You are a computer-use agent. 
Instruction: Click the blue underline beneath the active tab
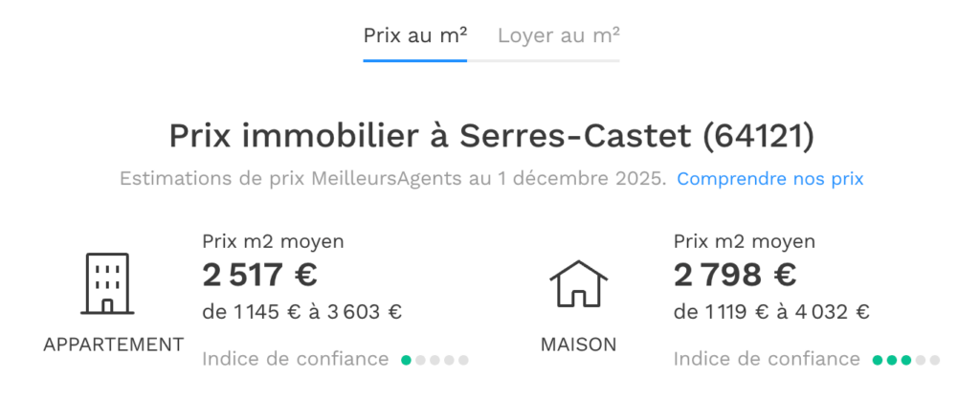[414, 60]
